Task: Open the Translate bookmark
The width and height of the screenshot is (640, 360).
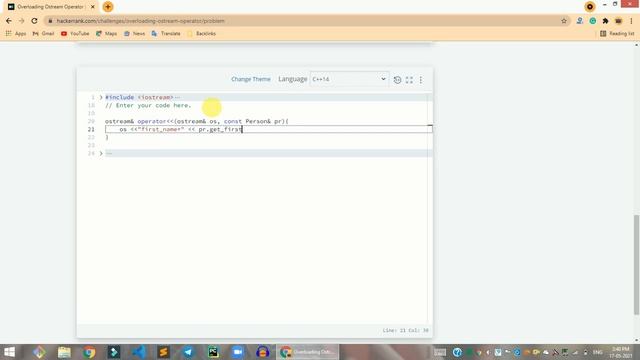Action: point(166,33)
